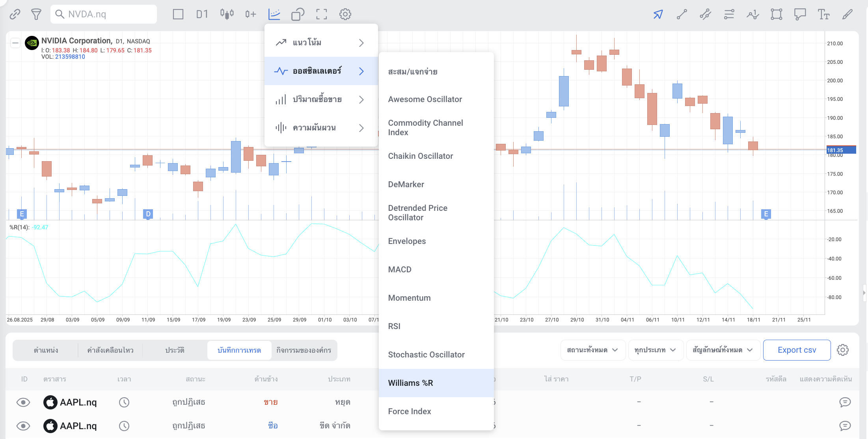This screenshot has width=868, height=439.
Task: Select the trend line drawing tool
Action: (682, 15)
